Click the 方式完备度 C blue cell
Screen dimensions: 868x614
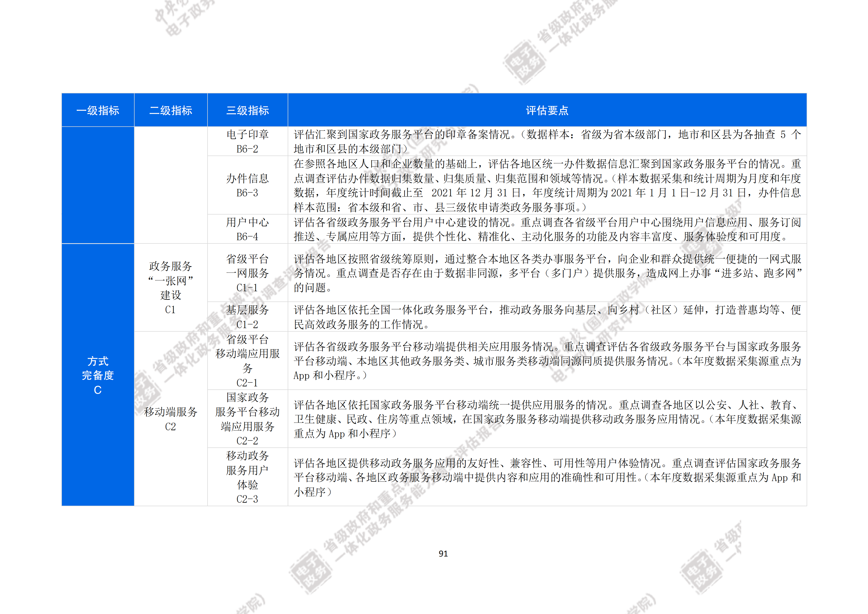pos(98,375)
